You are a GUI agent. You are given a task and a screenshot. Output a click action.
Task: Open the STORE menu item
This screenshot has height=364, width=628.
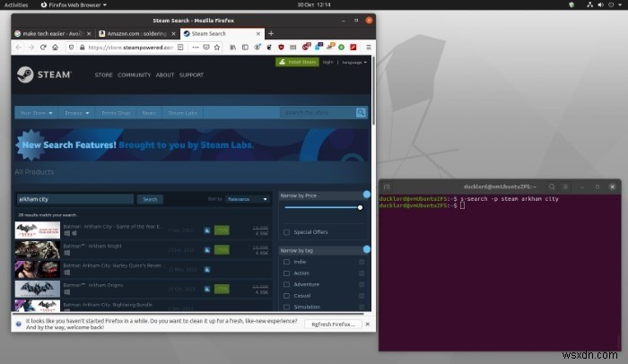(104, 75)
